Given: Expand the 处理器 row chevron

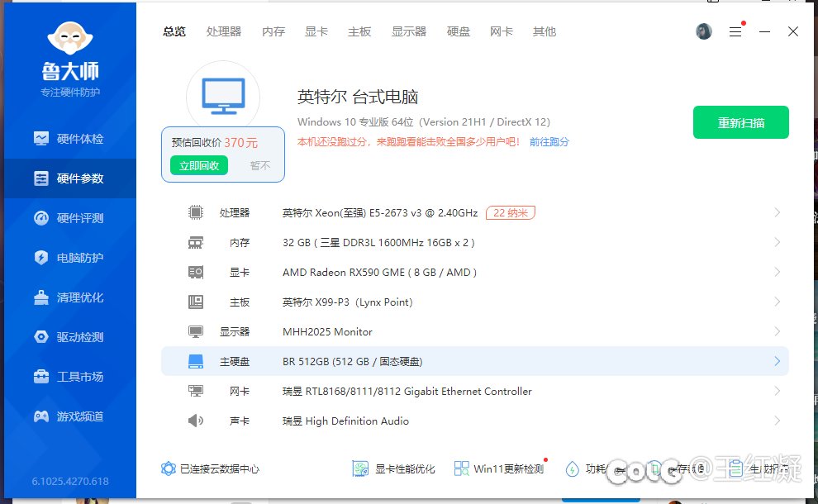Looking at the screenshot, I should (x=777, y=212).
